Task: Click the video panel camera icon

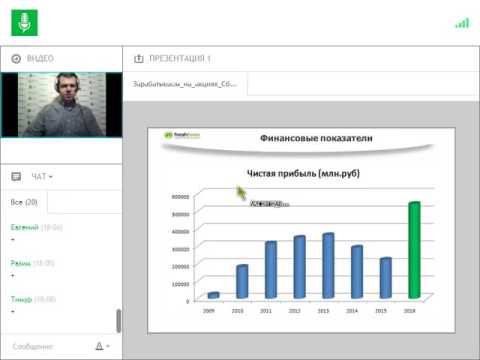Action: pos(16,59)
